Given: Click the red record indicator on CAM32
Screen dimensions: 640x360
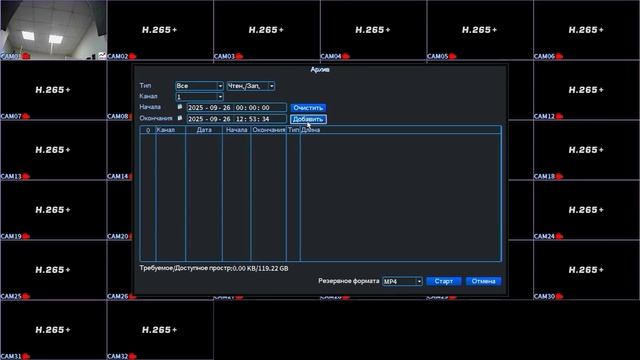Looking at the screenshot, I should pos(133,356).
